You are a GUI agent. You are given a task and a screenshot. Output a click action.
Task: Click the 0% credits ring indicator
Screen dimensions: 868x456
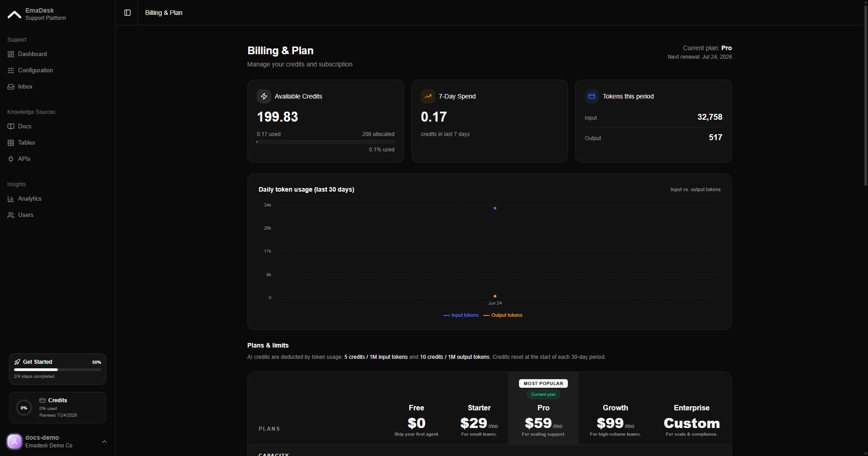click(x=24, y=408)
